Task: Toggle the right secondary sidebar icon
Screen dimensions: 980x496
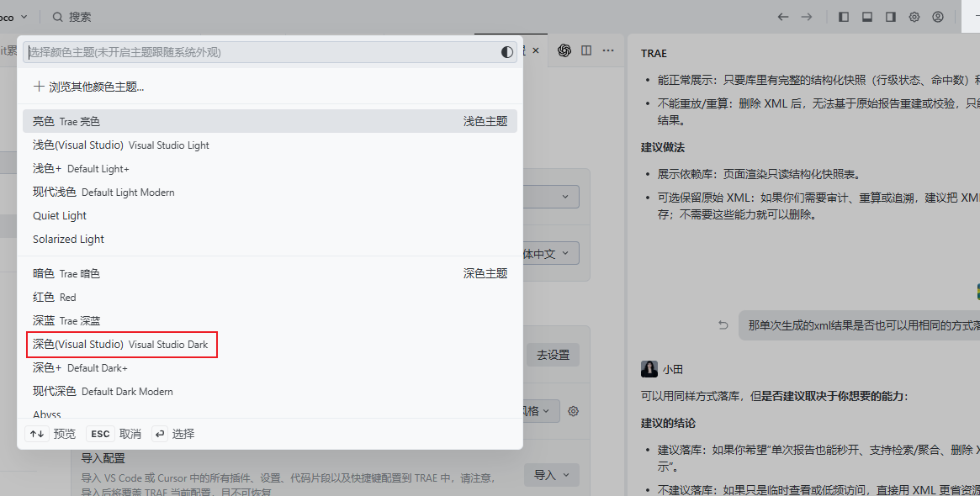Action: [x=891, y=17]
